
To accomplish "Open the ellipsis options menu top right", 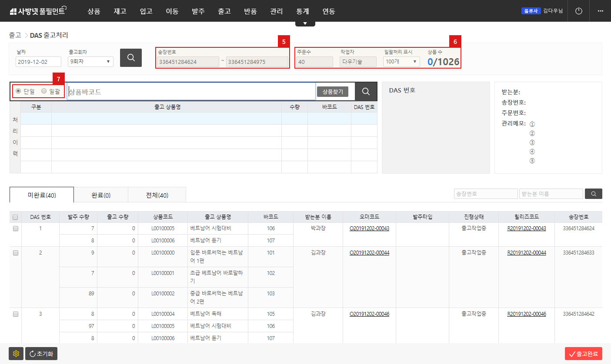I will [600, 11].
